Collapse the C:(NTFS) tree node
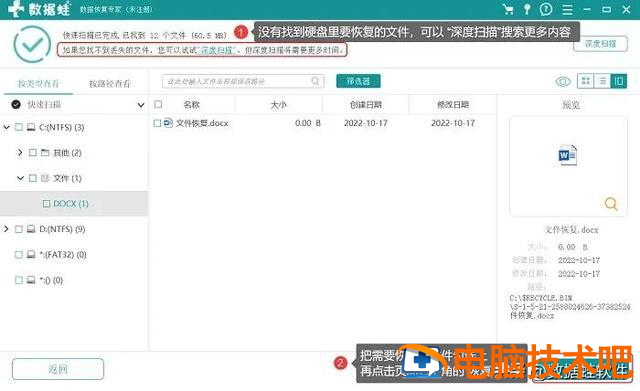640x391 pixels. (7, 127)
